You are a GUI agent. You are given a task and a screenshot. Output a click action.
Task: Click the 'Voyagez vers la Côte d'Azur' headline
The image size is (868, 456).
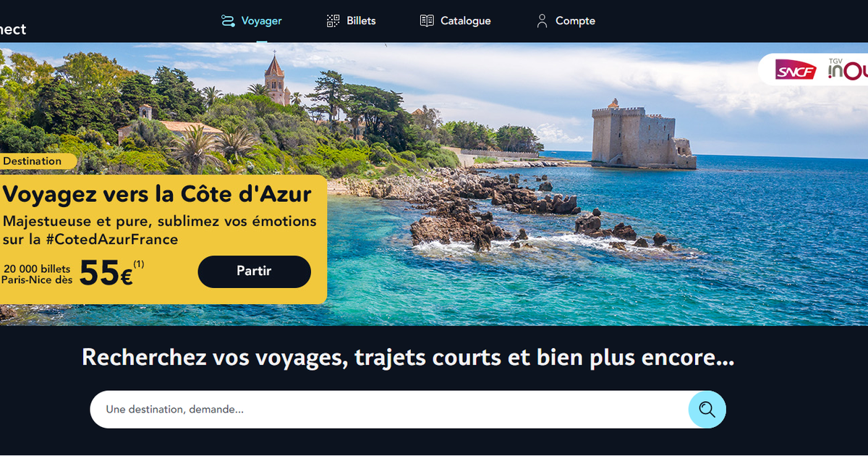click(157, 194)
